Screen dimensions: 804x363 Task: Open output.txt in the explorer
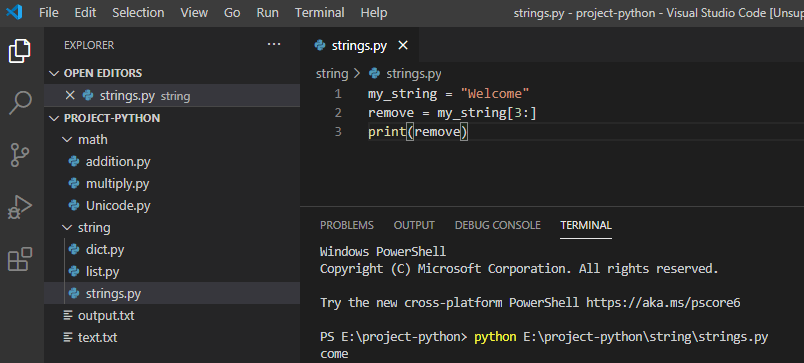click(x=106, y=315)
